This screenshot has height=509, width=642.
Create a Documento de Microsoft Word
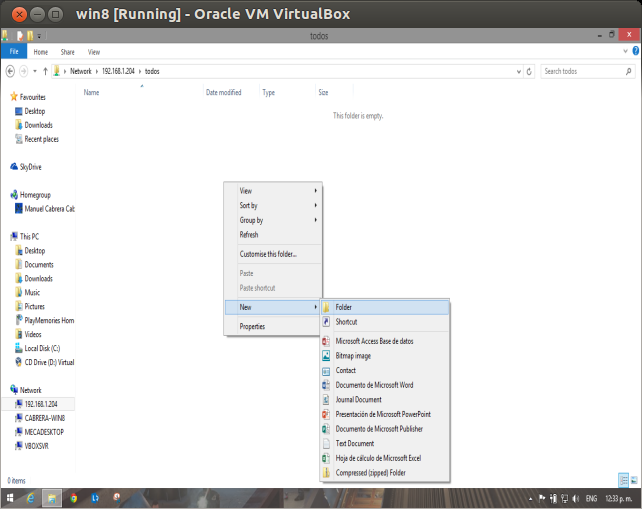385,385
